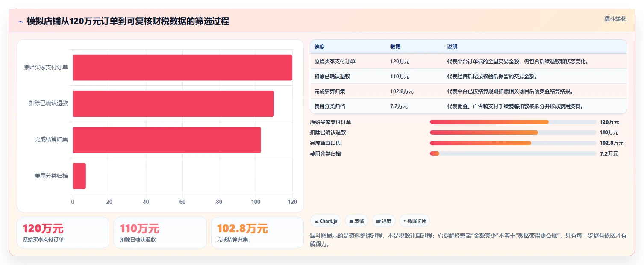The width and height of the screenshot is (644, 265).
Task: Click the 说明 column header
Action: pyautogui.click(x=452, y=47)
